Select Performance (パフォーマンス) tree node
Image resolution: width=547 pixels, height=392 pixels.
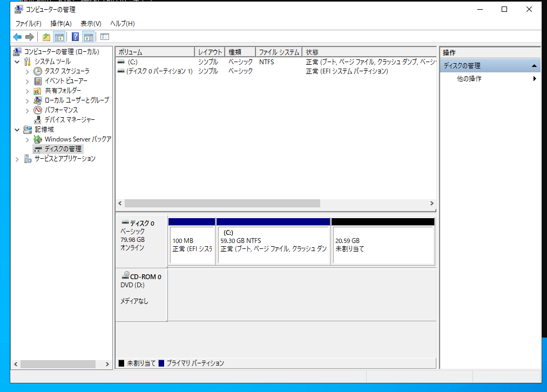tap(60, 110)
